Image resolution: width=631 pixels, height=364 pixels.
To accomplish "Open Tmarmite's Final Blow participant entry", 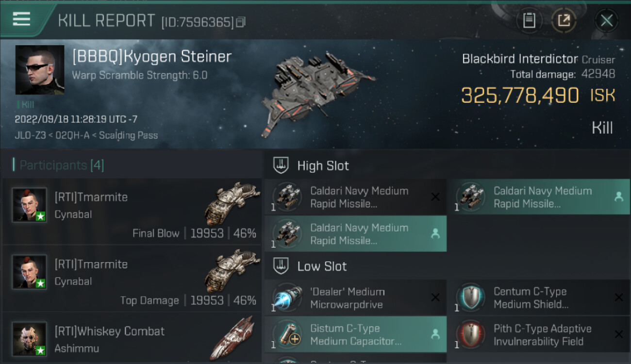I will 132,212.
